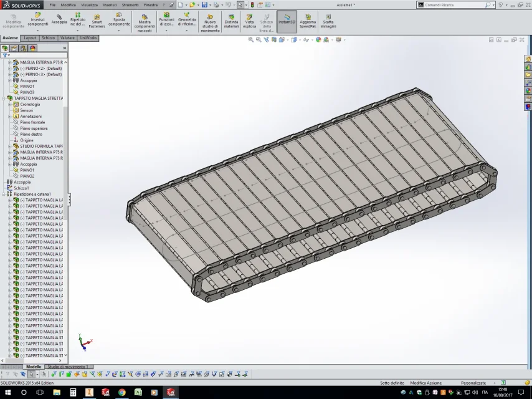532x399 pixels.
Task: Open Studio di movimento 1 tab
Action: pos(68,367)
